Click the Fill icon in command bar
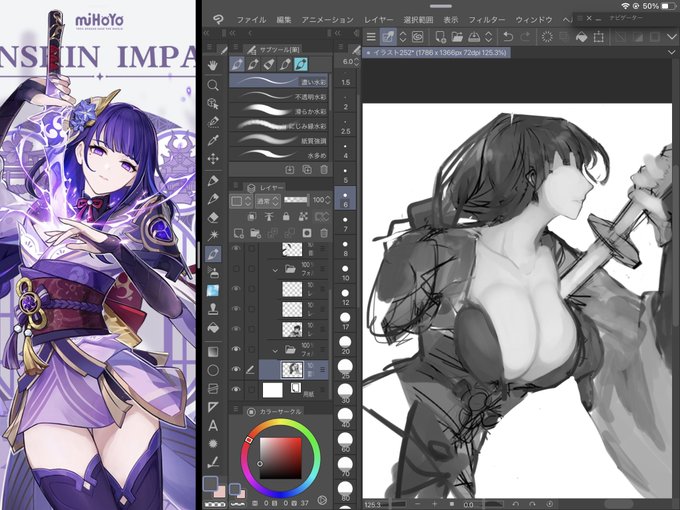Image resolution: width=680 pixels, height=510 pixels. pos(581,37)
